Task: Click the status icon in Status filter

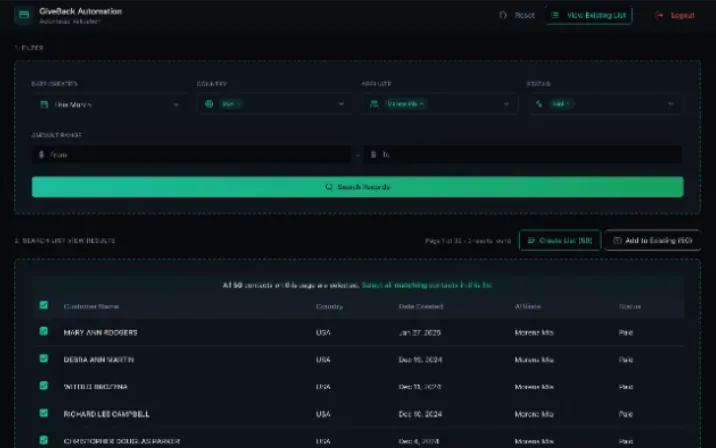Action: (x=539, y=104)
